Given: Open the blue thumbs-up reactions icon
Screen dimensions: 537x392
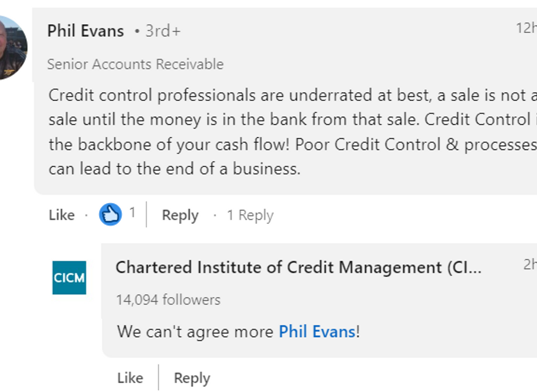Looking at the screenshot, I should click(111, 214).
